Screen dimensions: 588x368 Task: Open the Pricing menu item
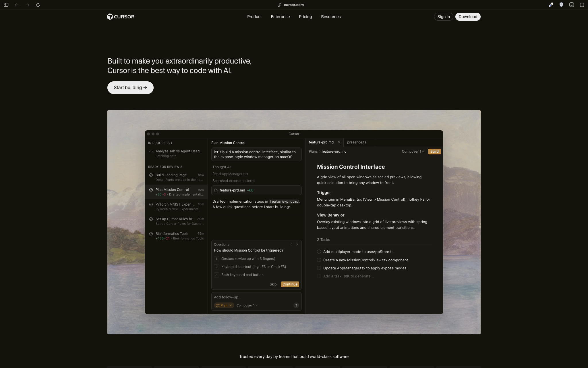[305, 17]
